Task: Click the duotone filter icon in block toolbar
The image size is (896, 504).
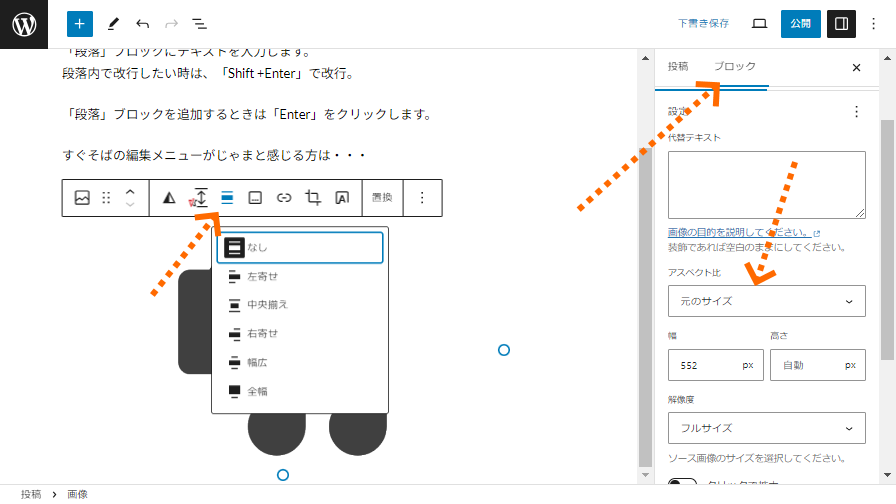Action: click(x=169, y=198)
